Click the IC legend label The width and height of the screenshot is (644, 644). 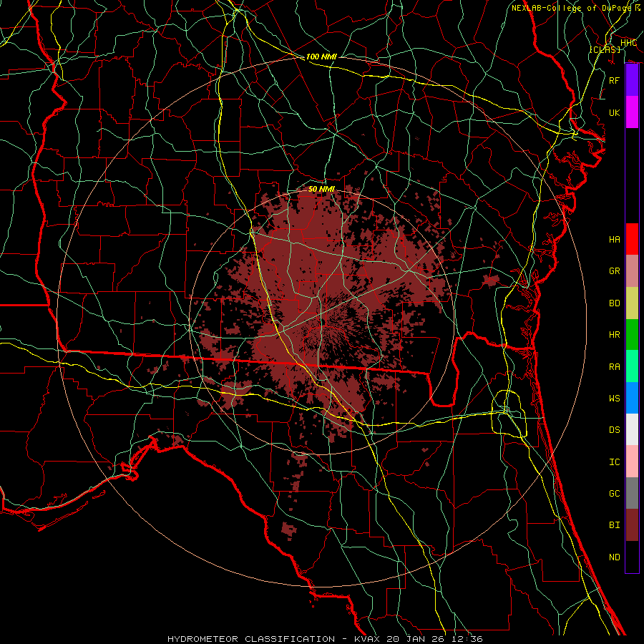coord(615,462)
